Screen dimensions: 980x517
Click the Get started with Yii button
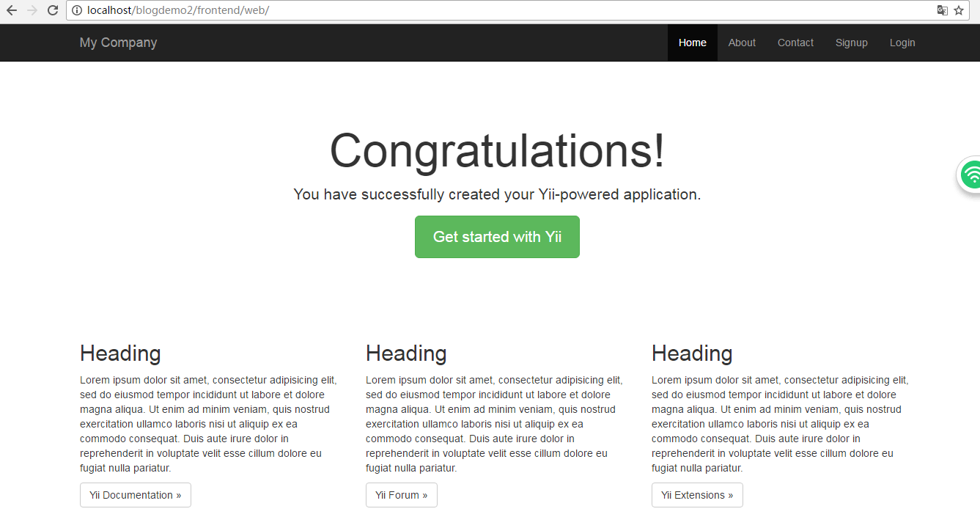pyautogui.click(x=497, y=237)
